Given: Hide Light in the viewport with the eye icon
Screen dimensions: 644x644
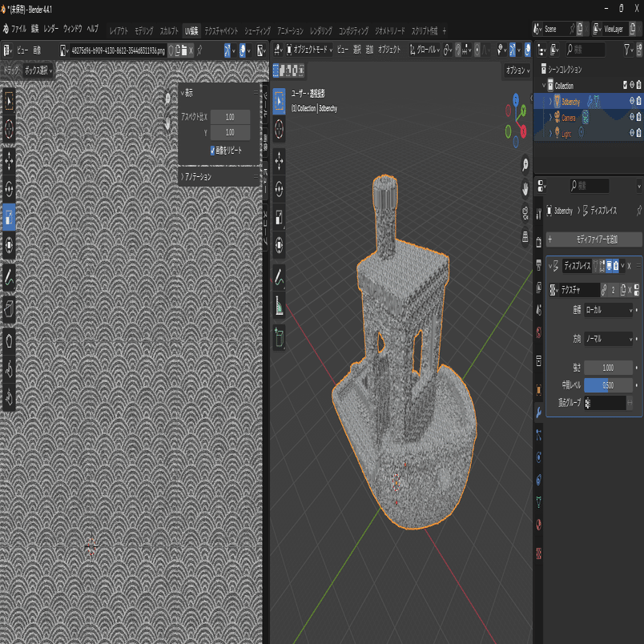Looking at the screenshot, I should (632, 133).
